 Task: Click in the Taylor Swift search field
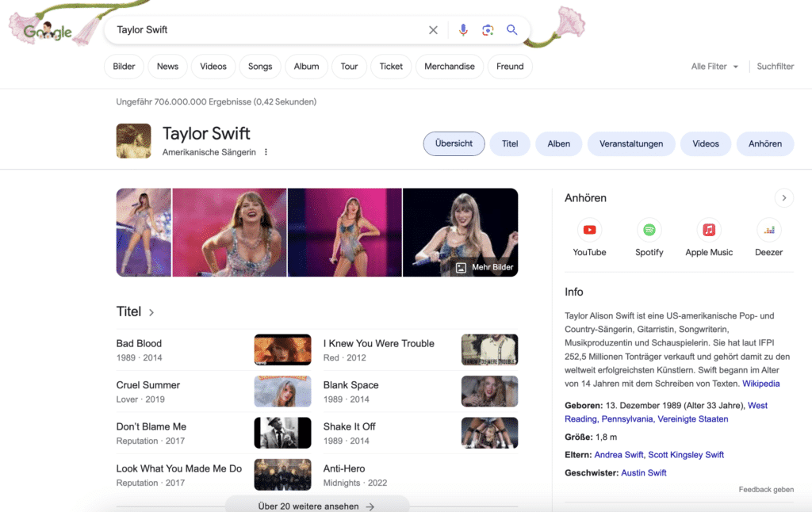(266, 30)
